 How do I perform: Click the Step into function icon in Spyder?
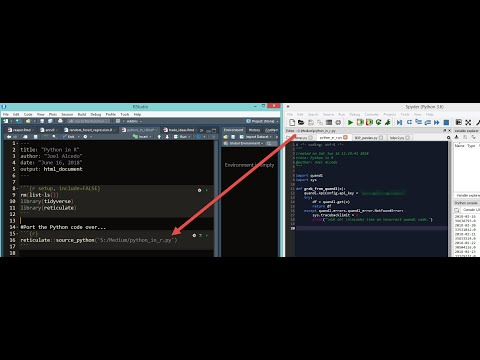(x=418, y=122)
